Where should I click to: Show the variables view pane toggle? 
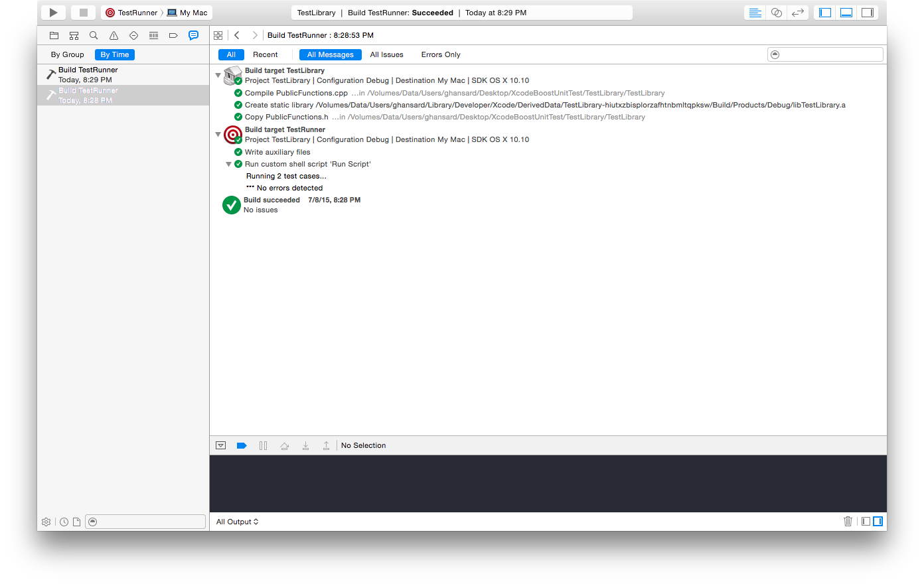tap(866, 521)
